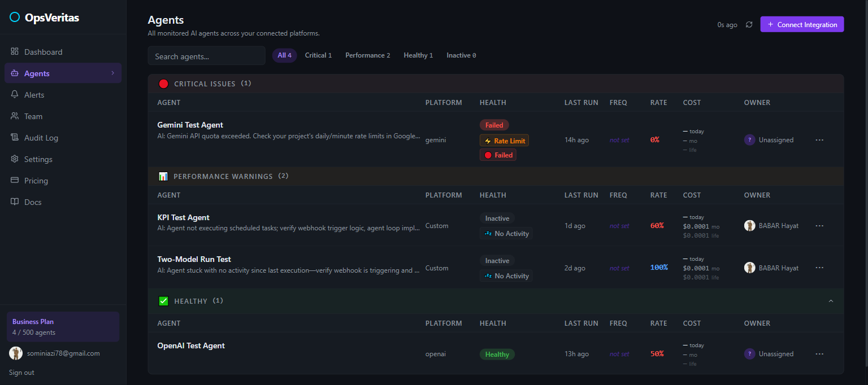Viewport: 868px width, 385px height.
Task: Click the Settings gear icon
Action: [15, 159]
